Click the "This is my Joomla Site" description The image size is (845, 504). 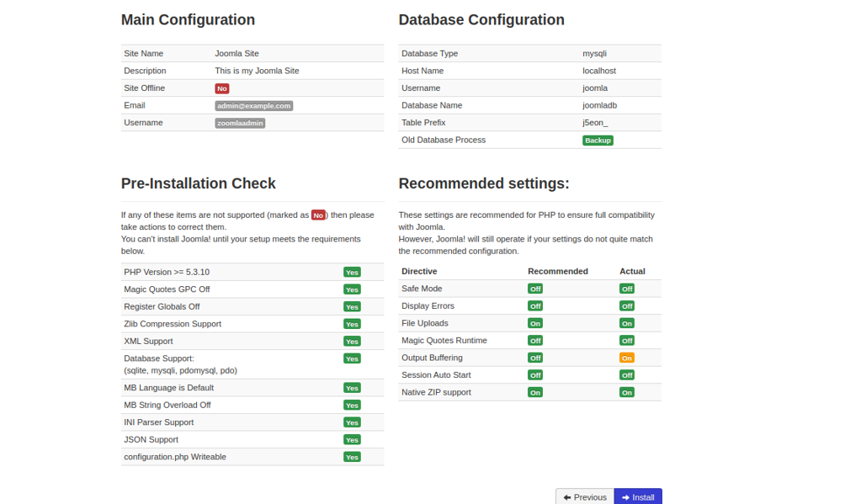pos(257,71)
